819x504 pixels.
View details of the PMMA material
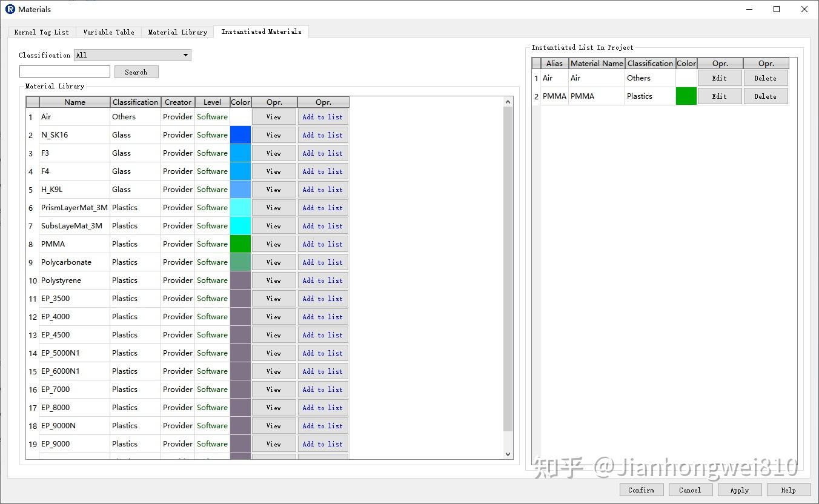click(273, 244)
